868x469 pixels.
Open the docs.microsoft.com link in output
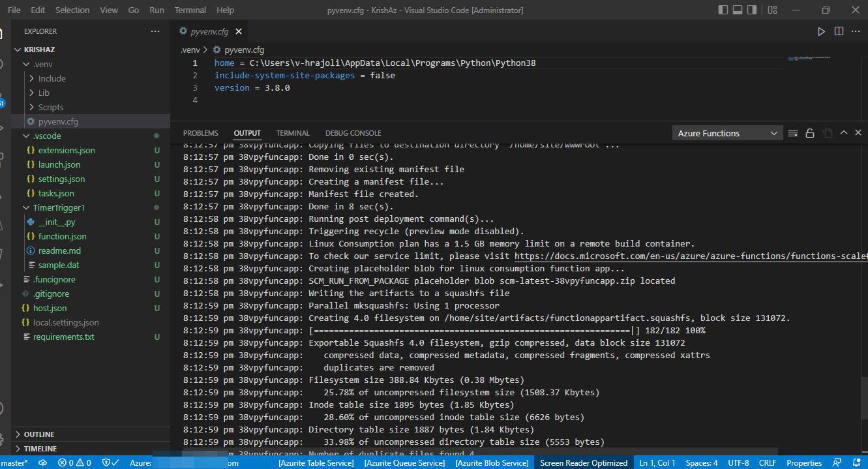point(691,256)
